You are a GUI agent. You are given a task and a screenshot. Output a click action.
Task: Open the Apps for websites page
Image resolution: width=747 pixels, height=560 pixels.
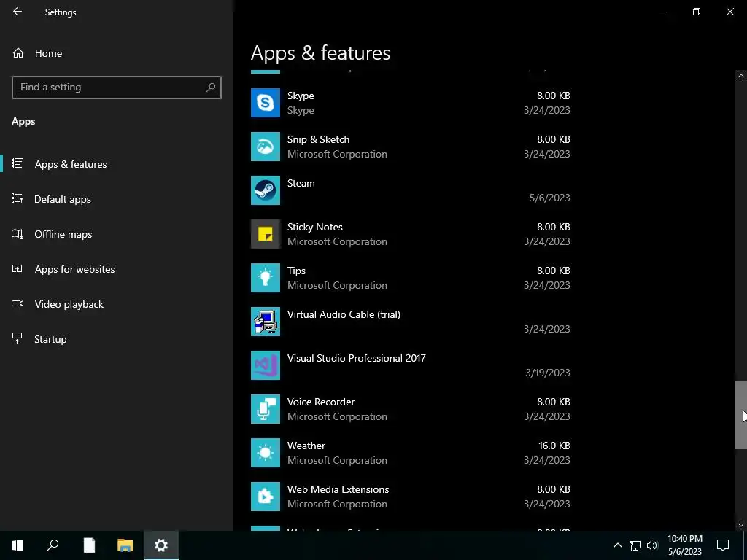click(x=117, y=269)
